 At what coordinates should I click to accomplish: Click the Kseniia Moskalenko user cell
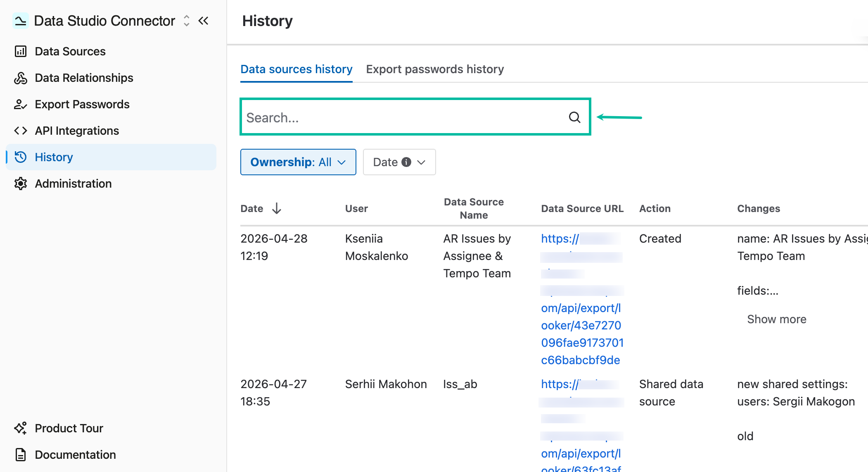(x=376, y=247)
